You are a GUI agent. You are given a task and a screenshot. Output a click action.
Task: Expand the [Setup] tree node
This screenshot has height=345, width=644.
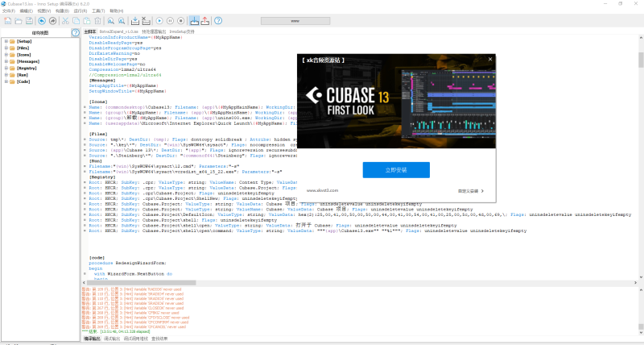click(x=6, y=41)
